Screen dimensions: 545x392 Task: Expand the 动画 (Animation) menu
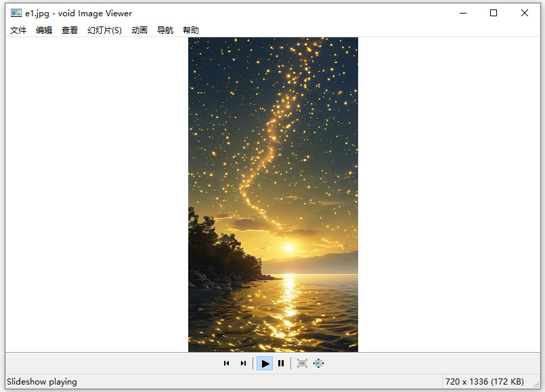(x=139, y=30)
